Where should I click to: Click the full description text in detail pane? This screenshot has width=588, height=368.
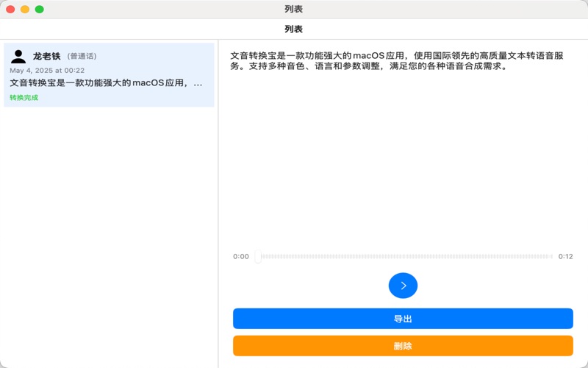click(397, 61)
